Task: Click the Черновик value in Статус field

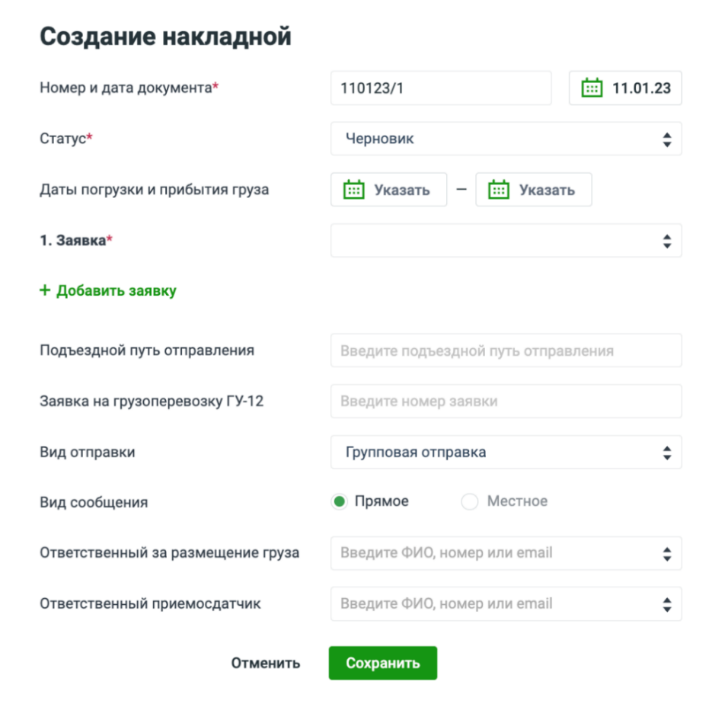Action: coord(380,139)
